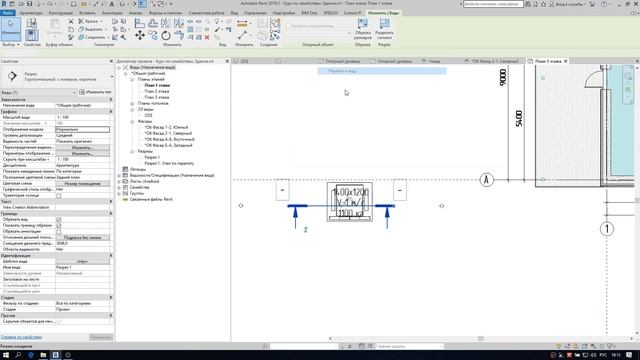This screenshot has height=360, width=640.
Task: Click the Properties palette ribbon icon
Action: pos(31,35)
